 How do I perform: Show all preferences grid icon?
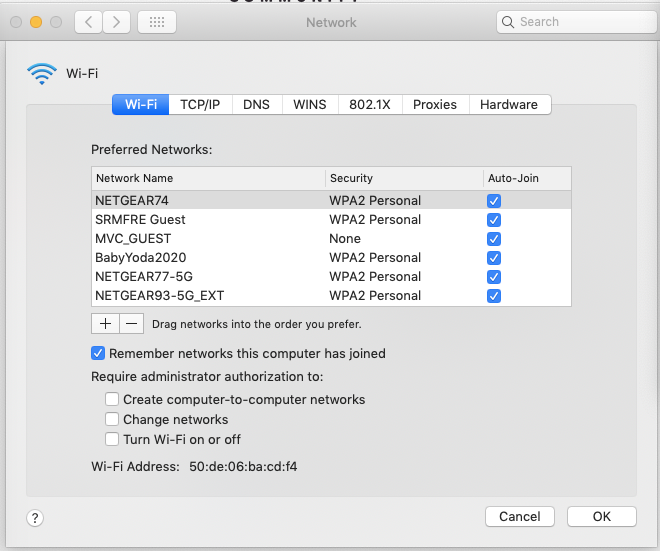click(x=157, y=21)
